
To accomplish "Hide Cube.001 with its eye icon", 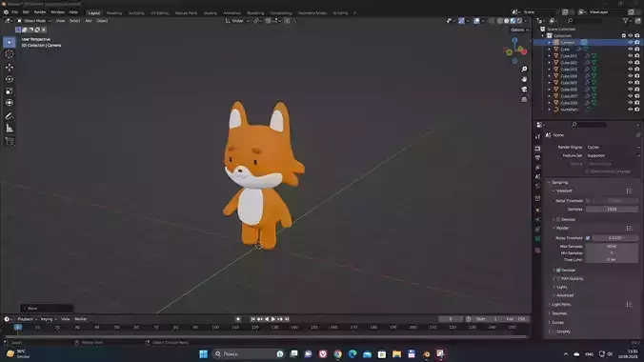I will tap(631, 56).
